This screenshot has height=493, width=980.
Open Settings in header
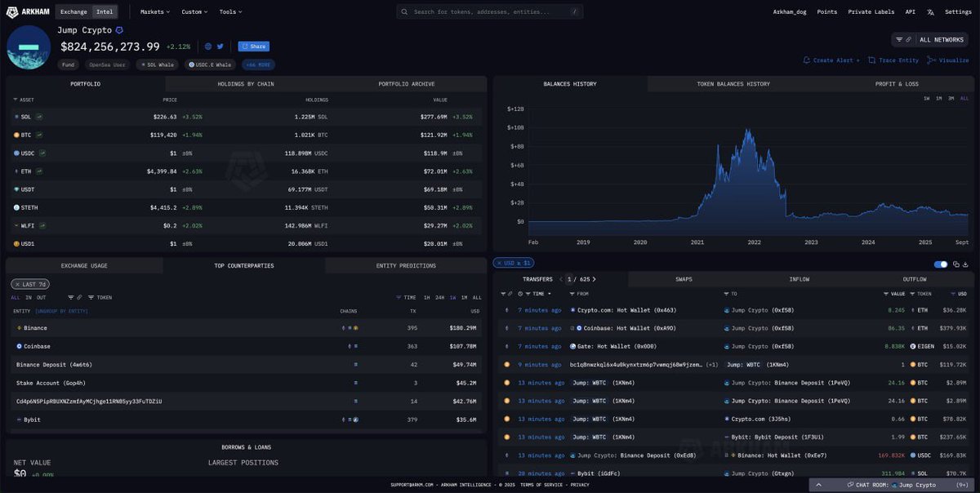958,12
